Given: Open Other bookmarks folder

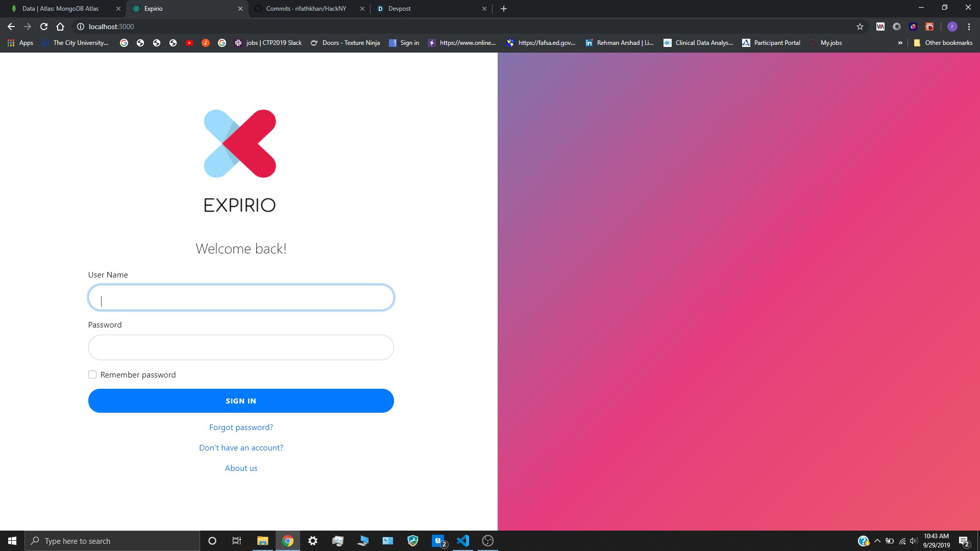Looking at the screenshot, I should coord(943,43).
